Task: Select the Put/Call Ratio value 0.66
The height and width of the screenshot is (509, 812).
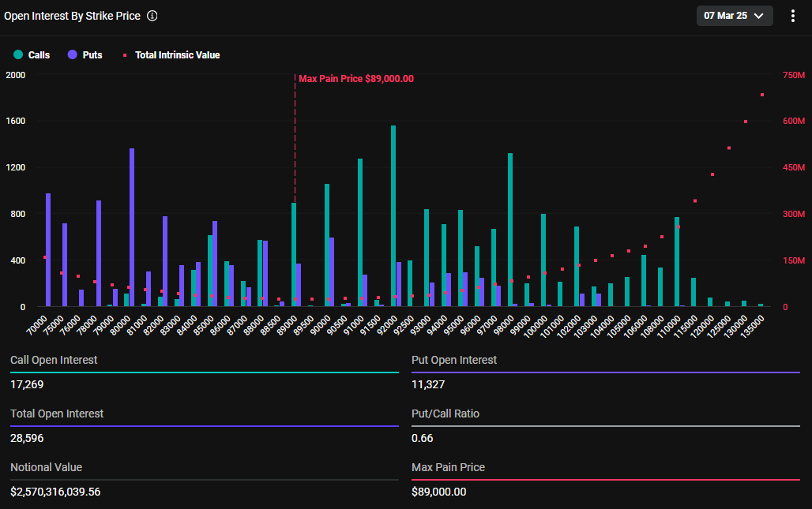Action: point(422,438)
